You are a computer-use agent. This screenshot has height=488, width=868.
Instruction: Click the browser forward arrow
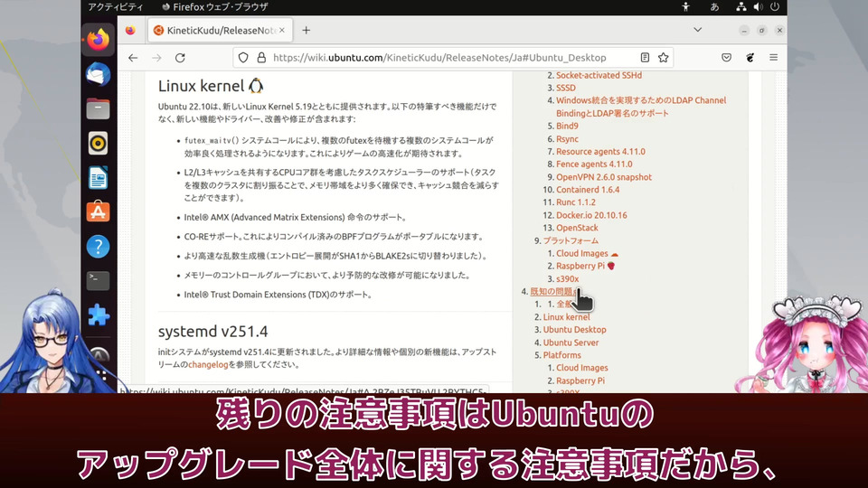(156, 58)
